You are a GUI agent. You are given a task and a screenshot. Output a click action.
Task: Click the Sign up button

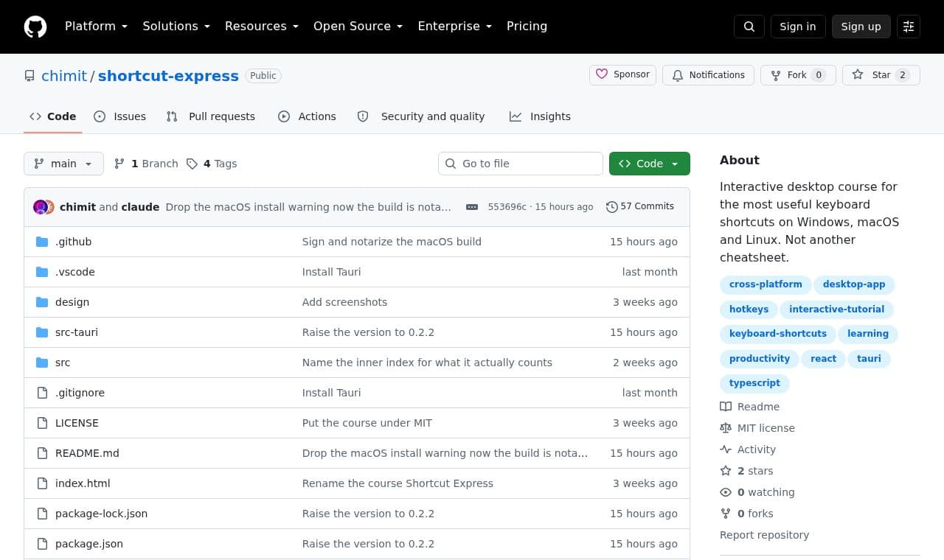[861, 27]
